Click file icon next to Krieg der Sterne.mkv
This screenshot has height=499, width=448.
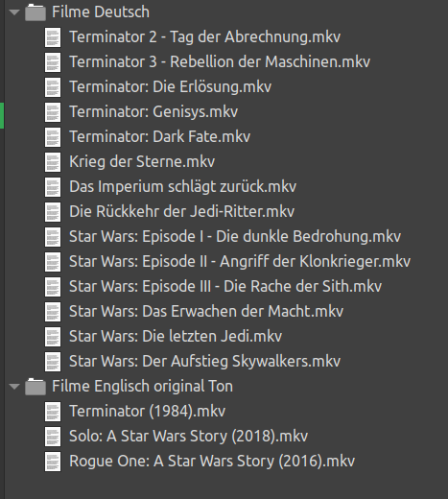(53, 162)
